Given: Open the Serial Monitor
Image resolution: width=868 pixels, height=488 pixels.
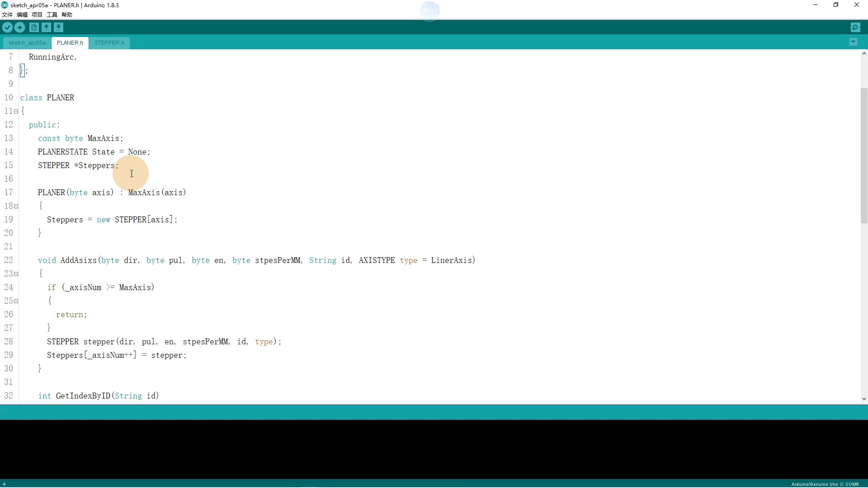Looking at the screenshot, I should click(x=855, y=28).
